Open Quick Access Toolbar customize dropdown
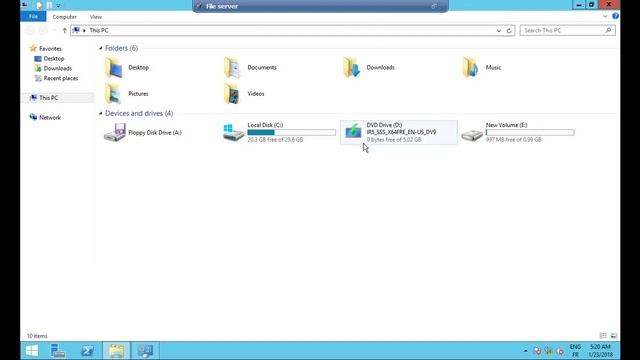Viewport: 640px width, 360px height. click(58, 6)
